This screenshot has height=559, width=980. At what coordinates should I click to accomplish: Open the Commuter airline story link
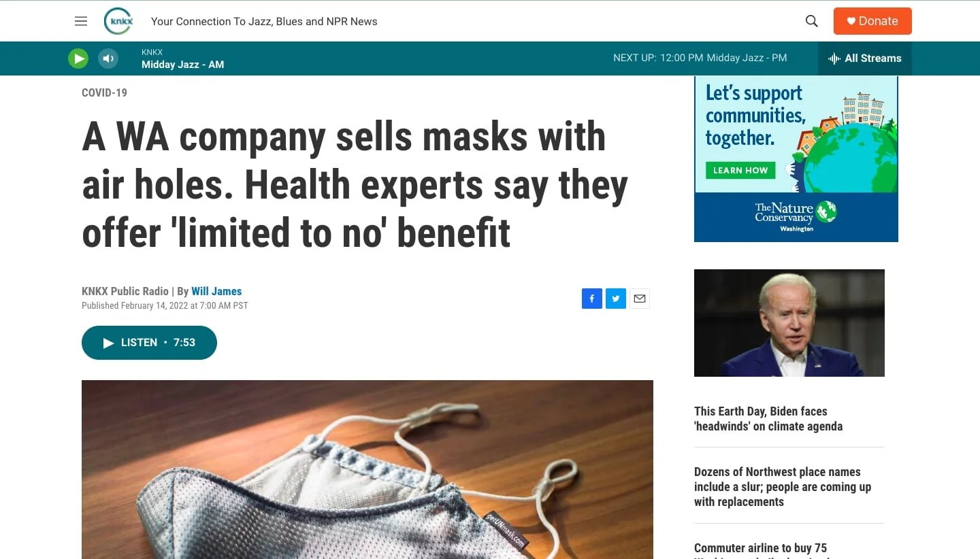[761, 549]
